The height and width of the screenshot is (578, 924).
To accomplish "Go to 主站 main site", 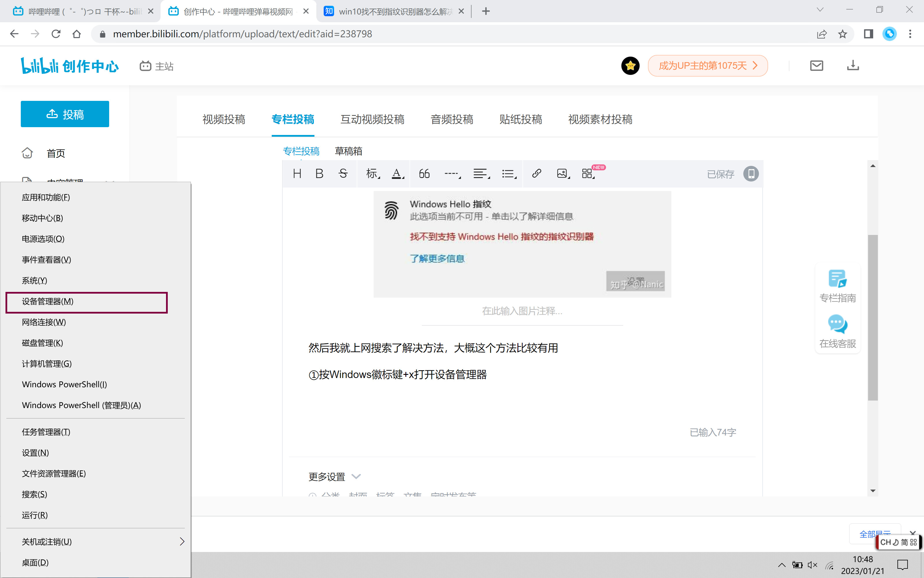I will point(157,66).
